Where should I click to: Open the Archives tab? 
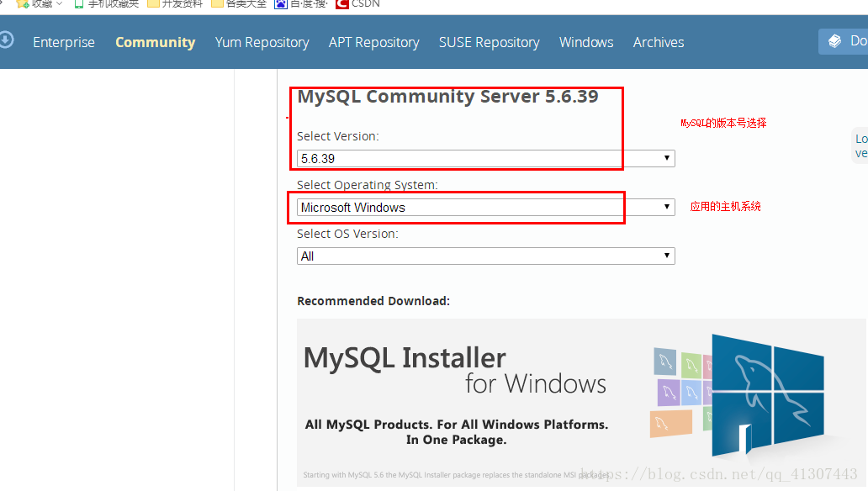(x=659, y=42)
